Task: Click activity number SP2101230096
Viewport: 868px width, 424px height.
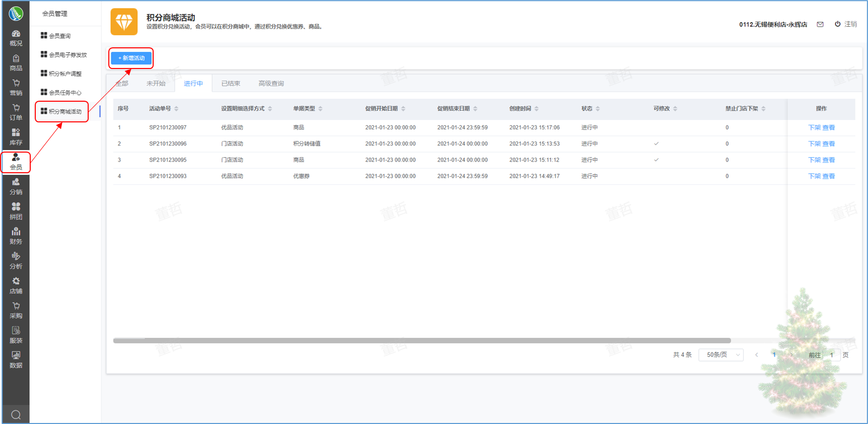Action: [x=168, y=144]
